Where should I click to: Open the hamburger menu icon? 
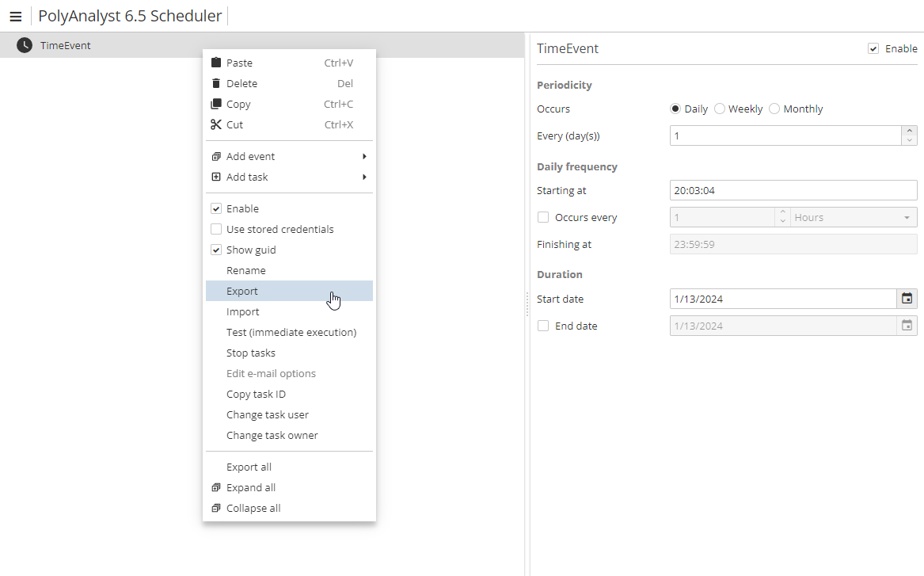[x=16, y=16]
